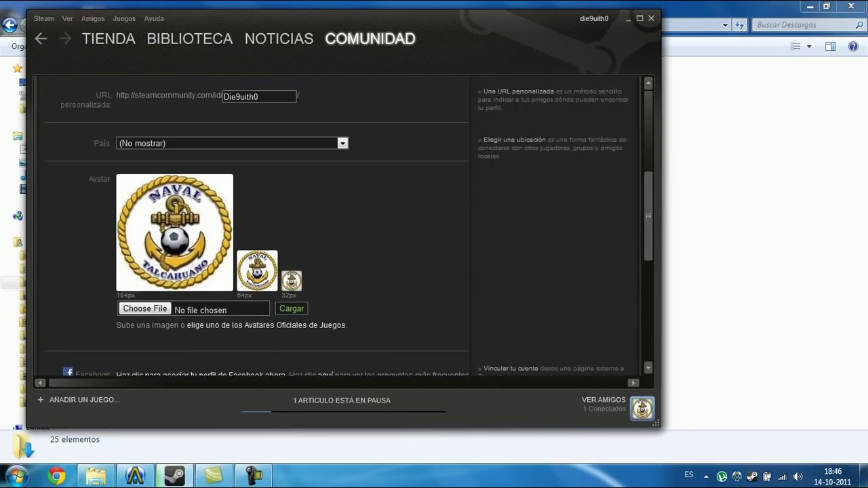Click the Steam taskbar button
This screenshot has height=488, width=868.
click(x=174, y=476)
